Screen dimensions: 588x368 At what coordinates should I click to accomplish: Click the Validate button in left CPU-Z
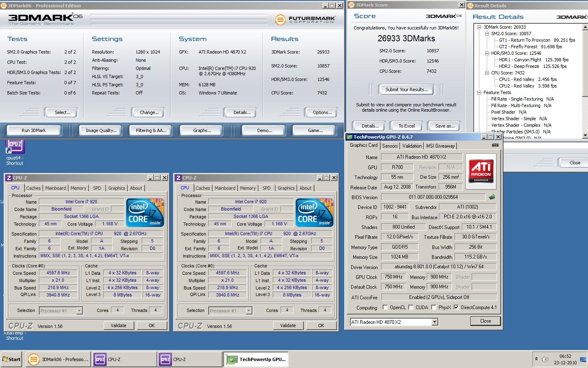[x=118, y=325]
